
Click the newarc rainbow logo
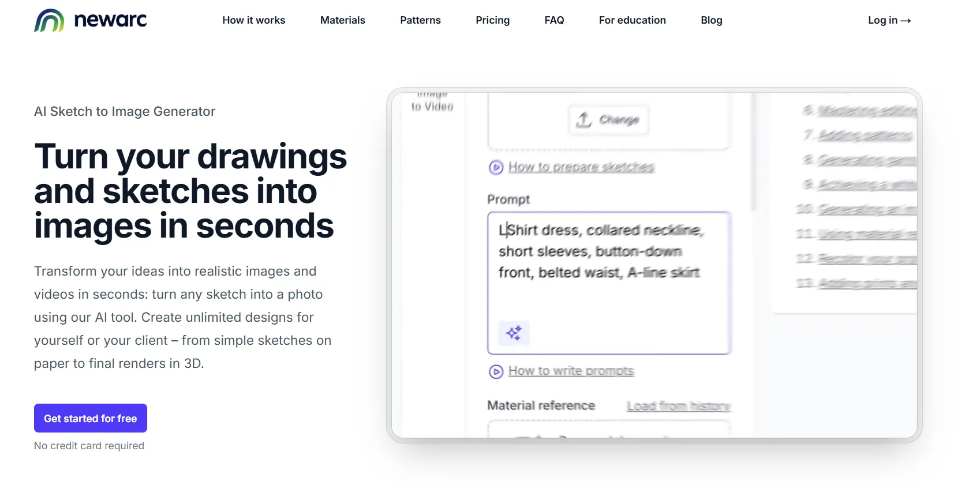[49, 20]
